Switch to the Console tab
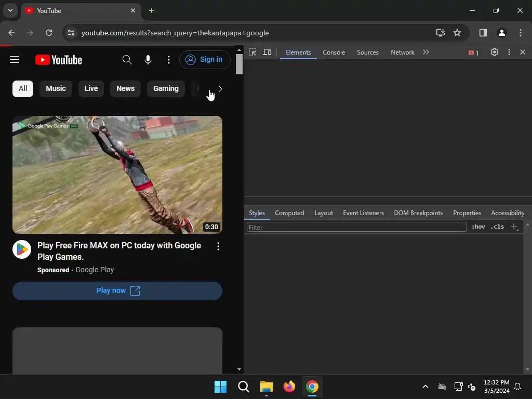Image resolution: width=532 pixels, height=399 pixels. (x=334, y=52)
